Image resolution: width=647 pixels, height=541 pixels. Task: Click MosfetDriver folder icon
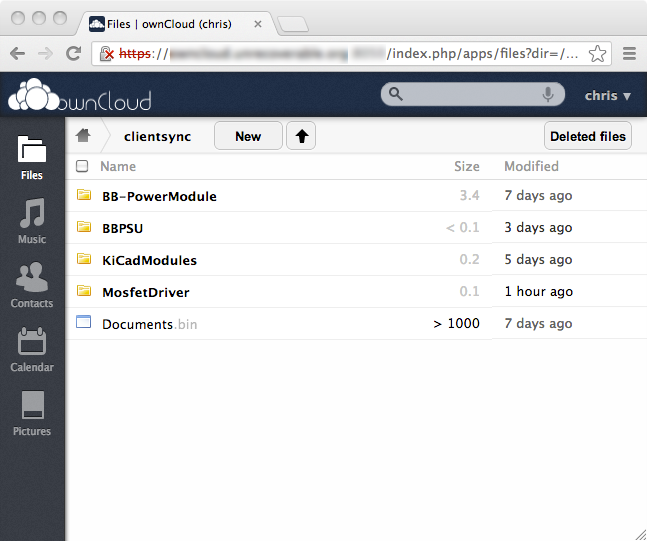[84, 291]
